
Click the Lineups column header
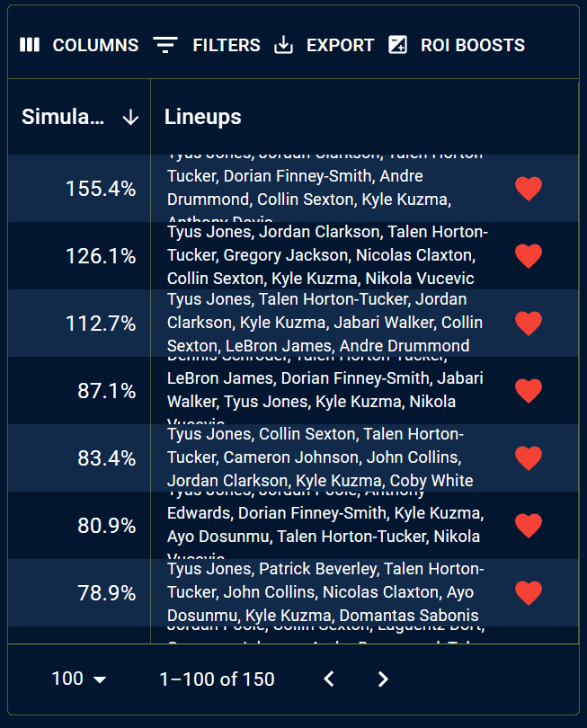(x=203, y=117)
